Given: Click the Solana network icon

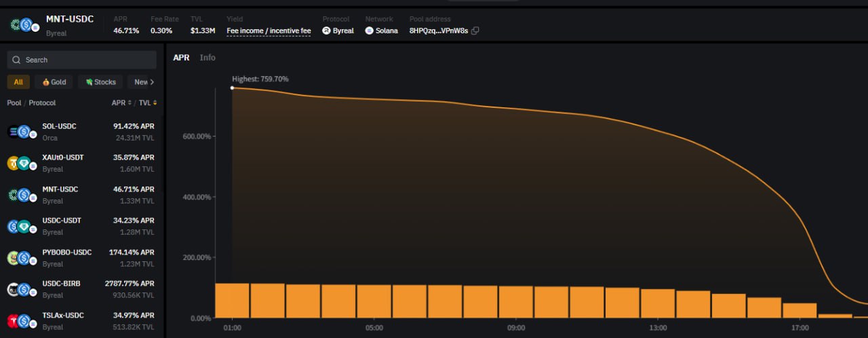Looking at the screenshot, I should coord(370,31).
